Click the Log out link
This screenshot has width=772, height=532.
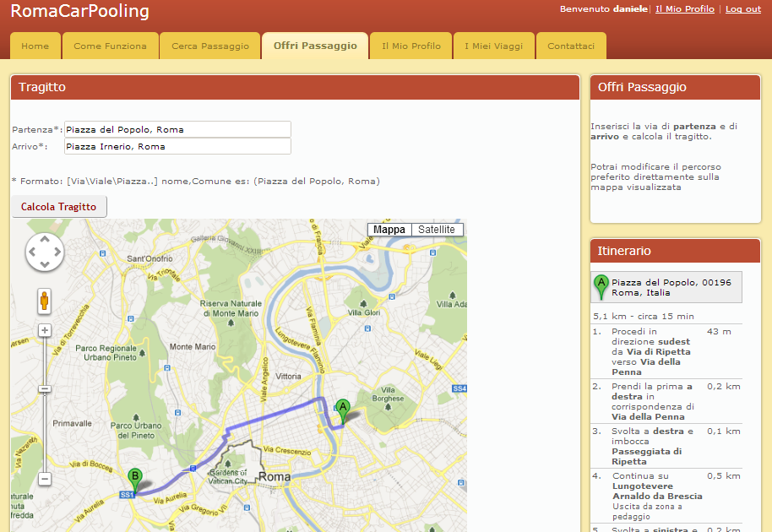(743, 8)
